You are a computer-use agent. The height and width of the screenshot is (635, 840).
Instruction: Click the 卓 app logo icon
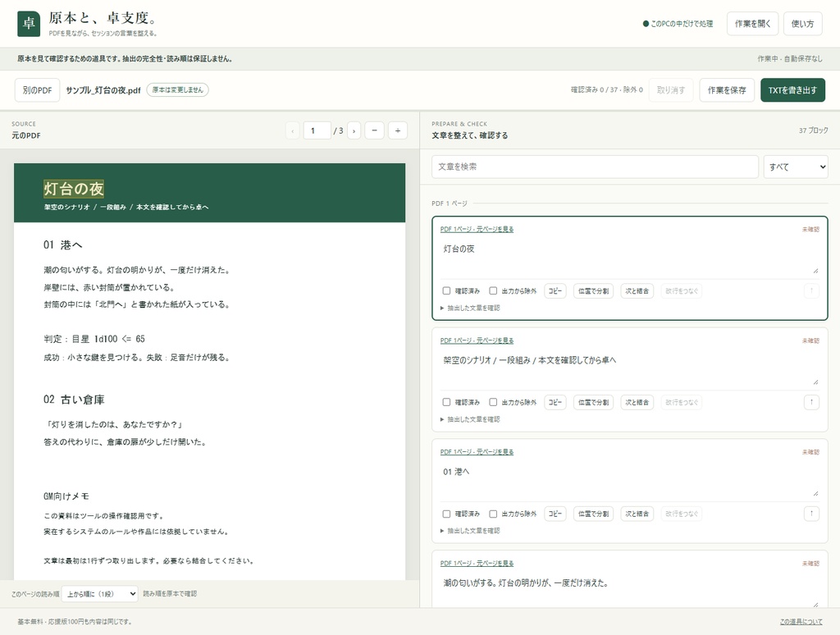(29, 24)
